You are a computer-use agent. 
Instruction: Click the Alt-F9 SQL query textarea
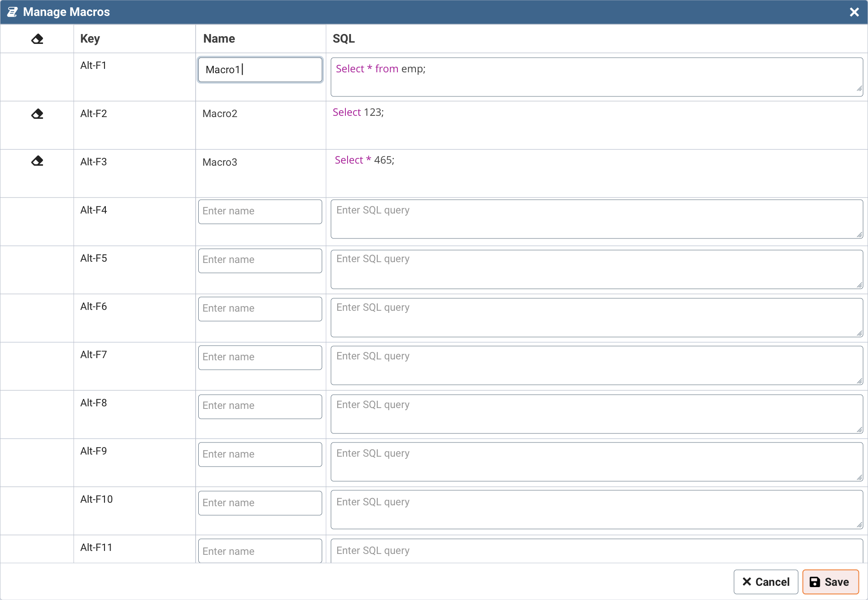click(x=596, y=462)
